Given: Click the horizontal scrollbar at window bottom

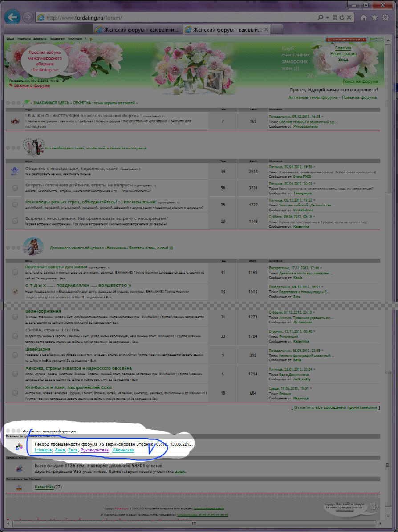Looking at the screenshot, I should pyautogui.click(x=194, y=524).
